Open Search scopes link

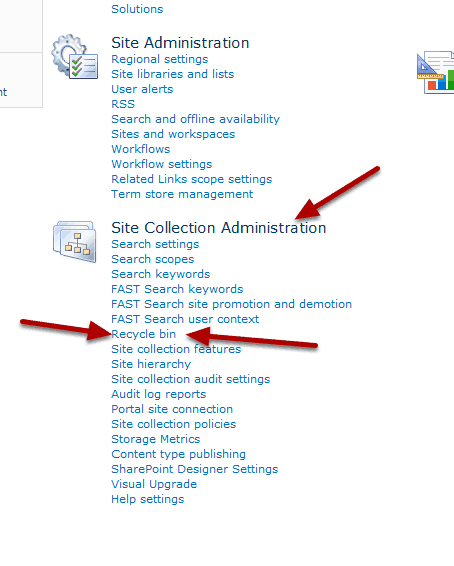(x=153, y=260)
